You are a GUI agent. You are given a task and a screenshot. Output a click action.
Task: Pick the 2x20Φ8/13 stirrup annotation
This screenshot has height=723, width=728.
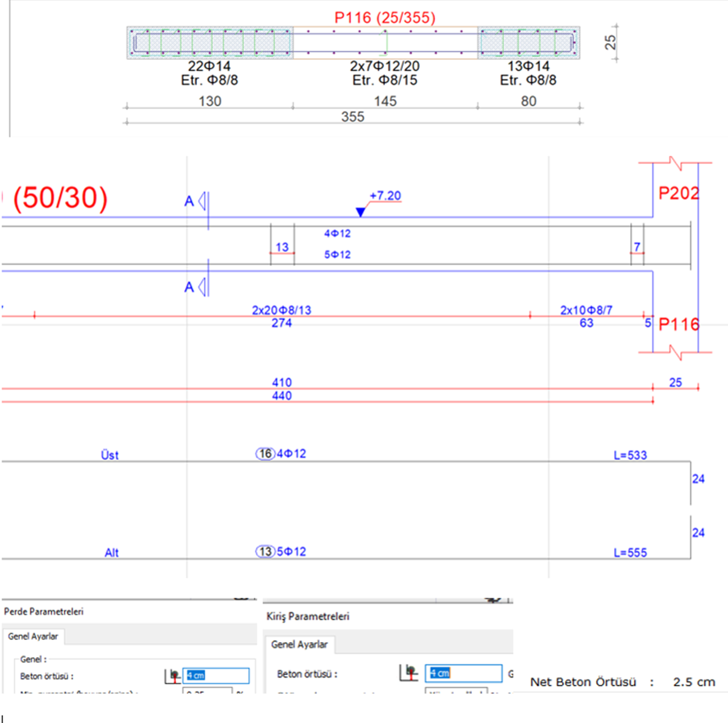281,310
